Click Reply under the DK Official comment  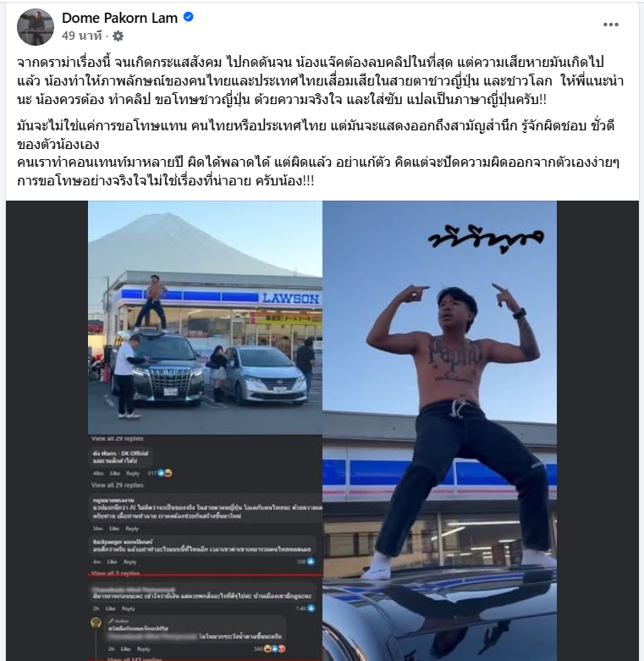coord(133,473)
